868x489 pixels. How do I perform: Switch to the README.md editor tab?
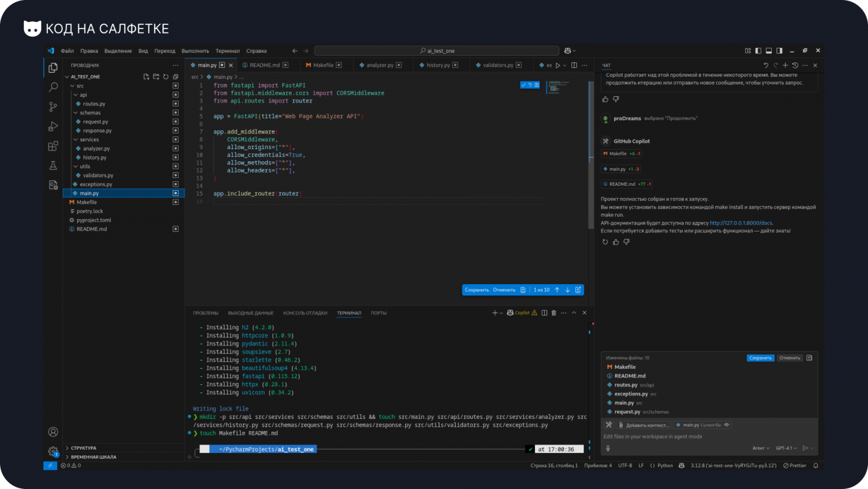(x=265, y=65)
